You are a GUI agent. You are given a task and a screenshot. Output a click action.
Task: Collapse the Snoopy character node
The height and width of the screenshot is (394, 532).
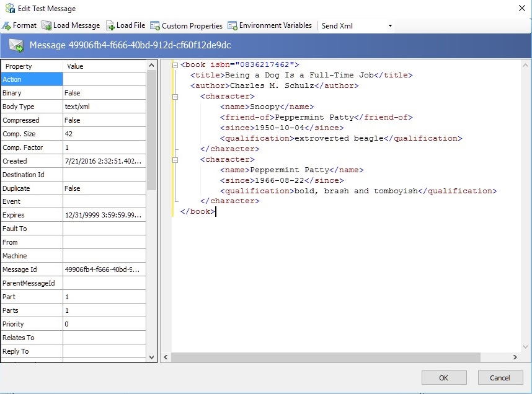click(x=175, y=97)
